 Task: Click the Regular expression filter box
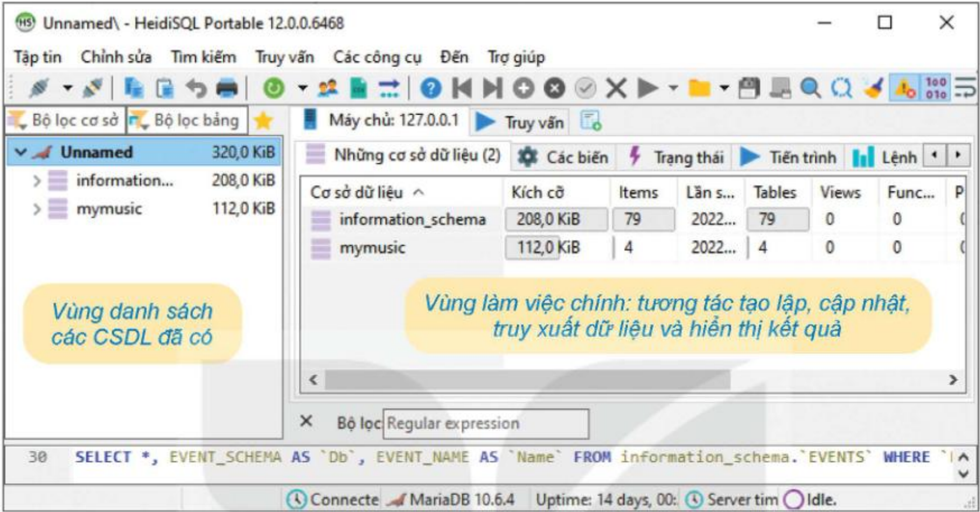tap(486, 424)
